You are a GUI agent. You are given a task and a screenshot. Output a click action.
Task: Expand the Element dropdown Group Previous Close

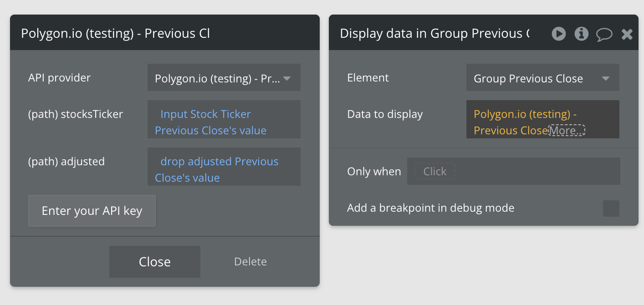537,78
